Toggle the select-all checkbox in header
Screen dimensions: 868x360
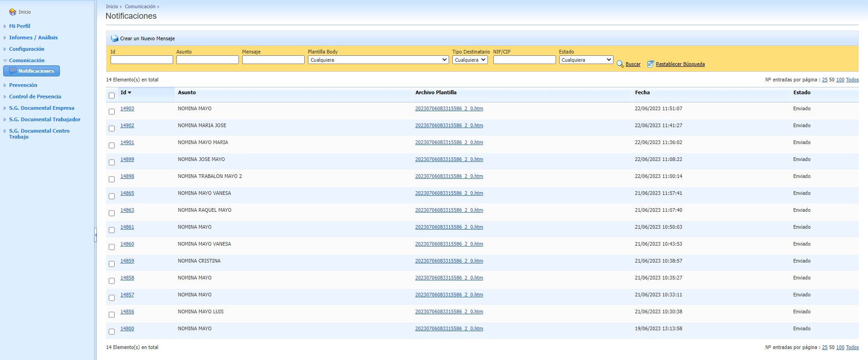[x=111, y=96]
